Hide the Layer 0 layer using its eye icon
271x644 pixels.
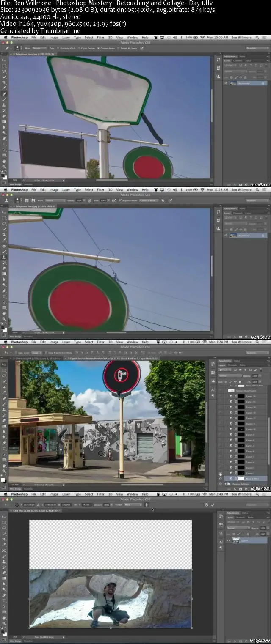point(228,540)
